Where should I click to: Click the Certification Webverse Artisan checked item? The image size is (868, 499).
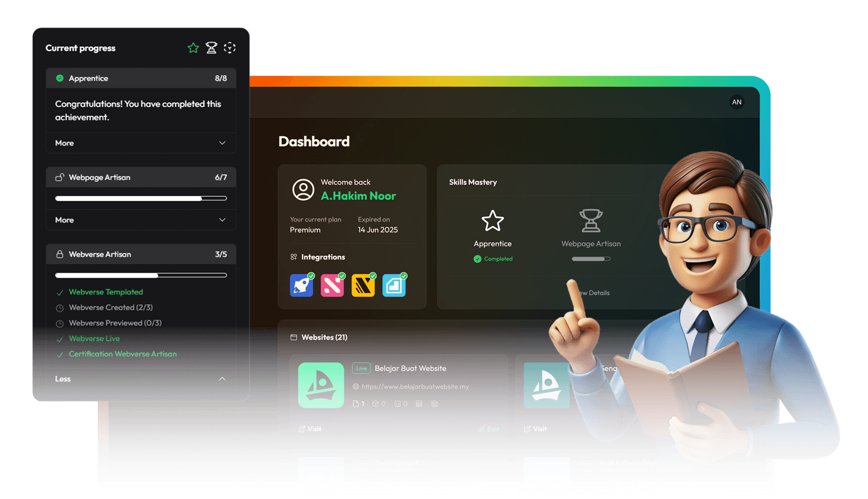123,354
